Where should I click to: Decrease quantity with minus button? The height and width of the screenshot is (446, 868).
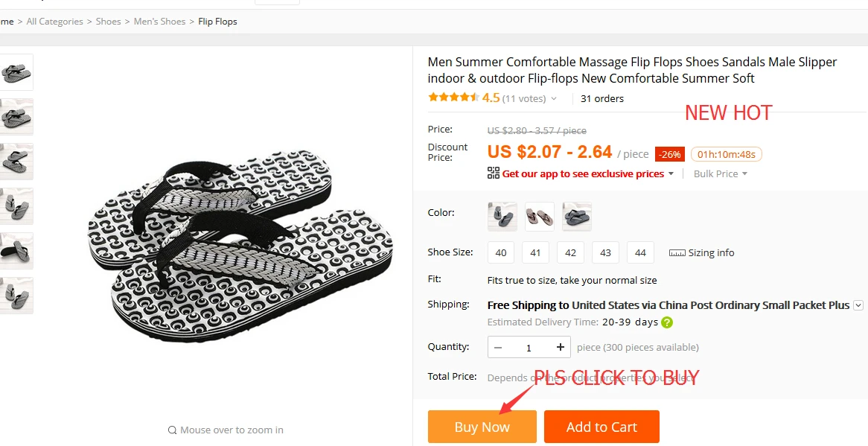[498, 347]
